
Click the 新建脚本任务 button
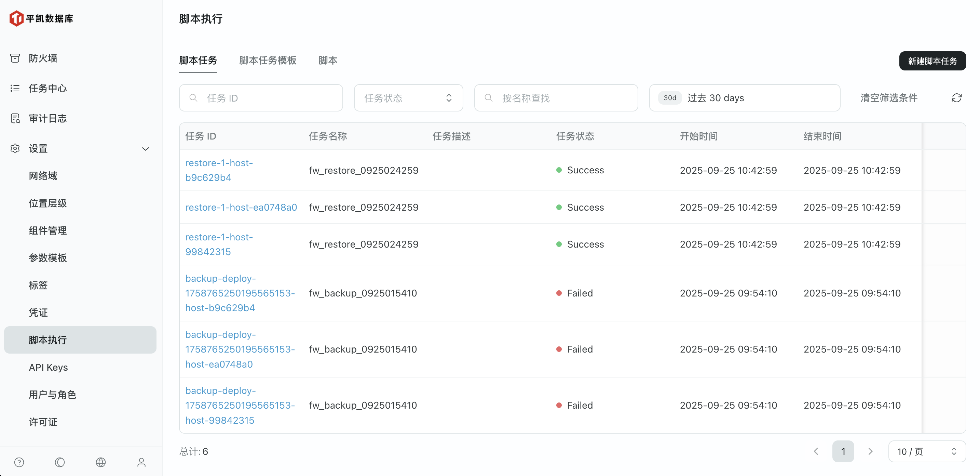coord(932,61)
